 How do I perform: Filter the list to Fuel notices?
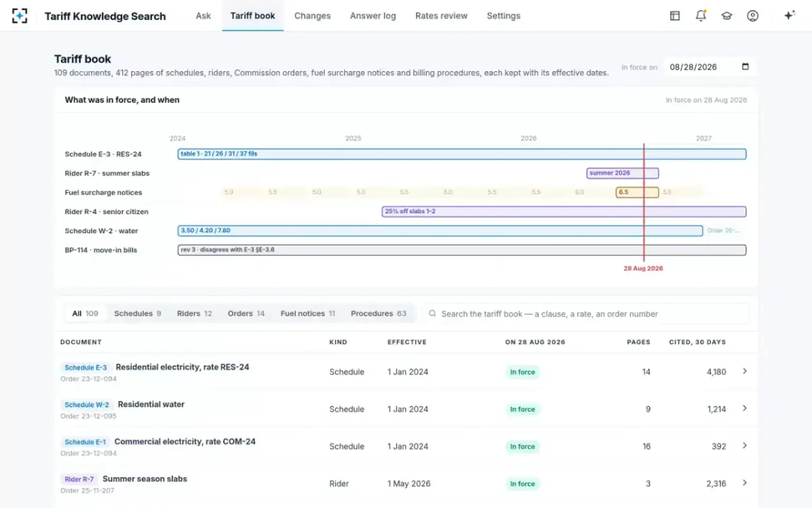(308, 314)
